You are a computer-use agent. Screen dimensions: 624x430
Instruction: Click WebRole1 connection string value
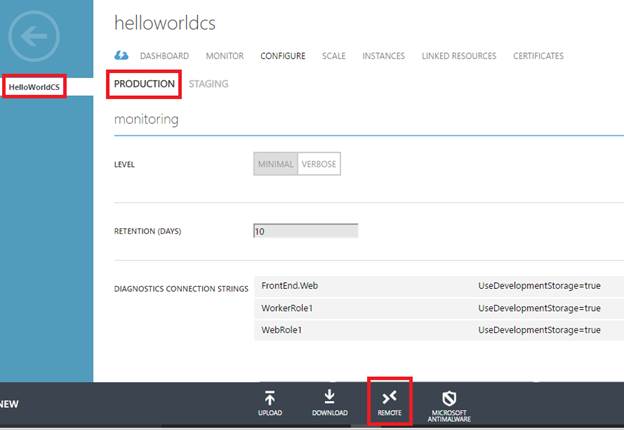pos(539,330)
